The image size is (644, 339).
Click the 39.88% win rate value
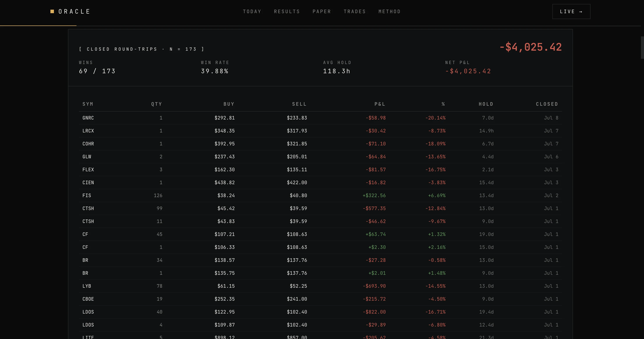[x=215, y=71]
